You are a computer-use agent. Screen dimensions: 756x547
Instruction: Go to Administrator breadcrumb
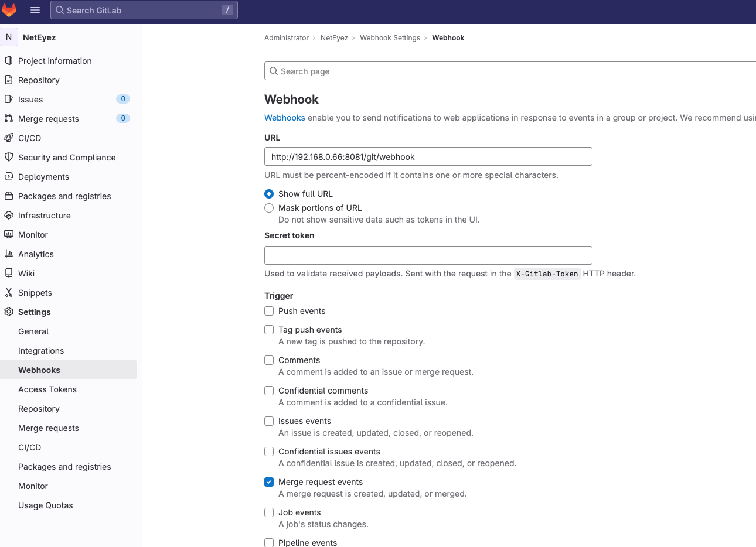287,38
